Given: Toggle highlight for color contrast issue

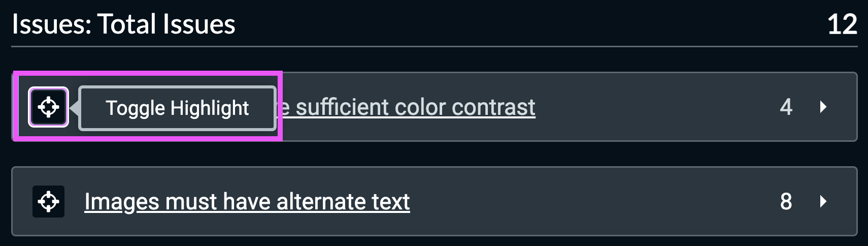Looking at the screenshot, I should (48, 107).
